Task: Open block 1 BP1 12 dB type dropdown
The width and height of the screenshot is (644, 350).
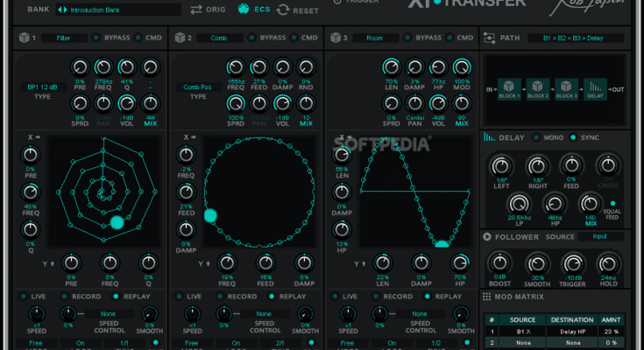Action: (x=41, y=87)
